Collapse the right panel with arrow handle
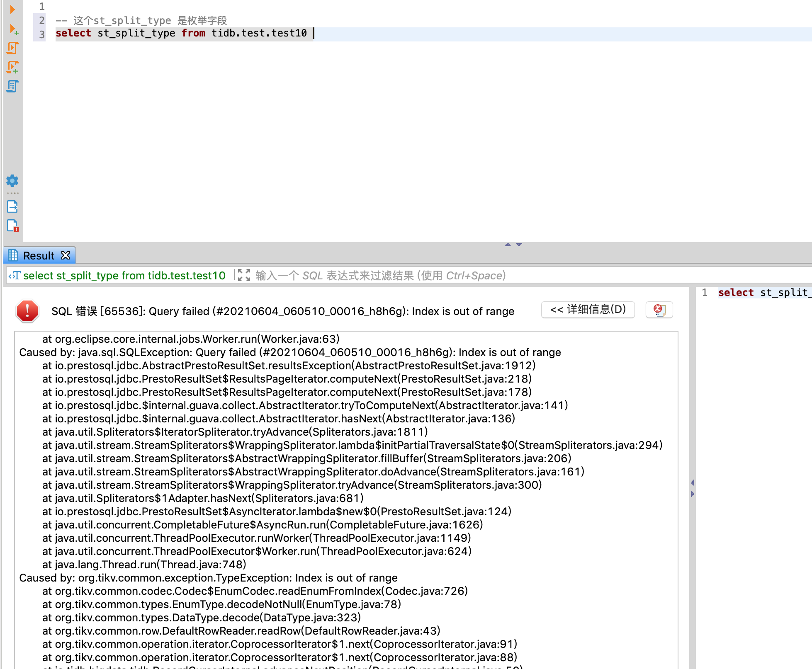The image size is (812, 669). tap(692, 494)
